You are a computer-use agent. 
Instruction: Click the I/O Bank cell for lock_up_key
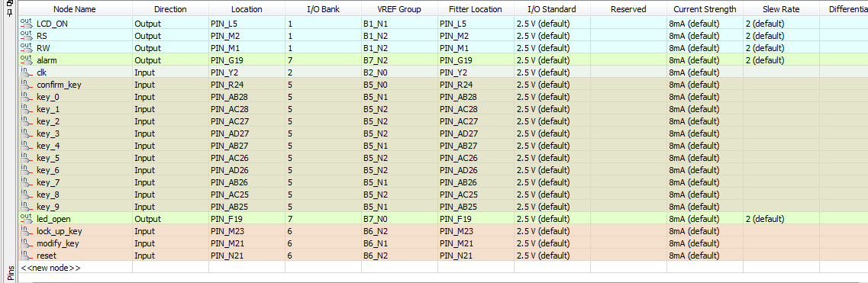point(323,231)
